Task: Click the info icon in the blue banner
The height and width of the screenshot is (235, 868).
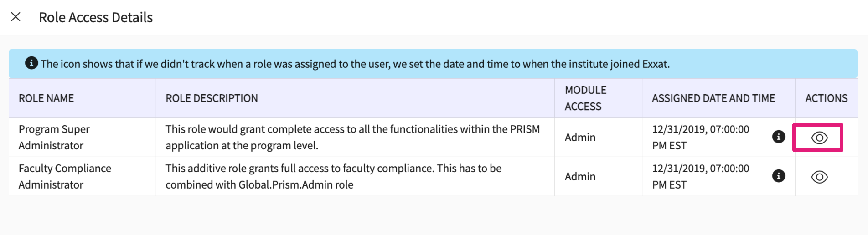Action: coord(31,63)
